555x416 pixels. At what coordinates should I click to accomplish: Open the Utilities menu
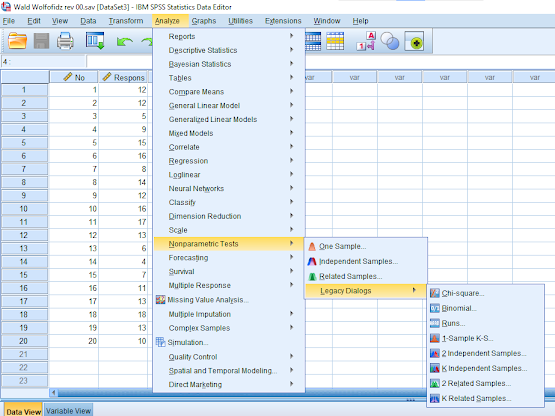pos(240,21)
